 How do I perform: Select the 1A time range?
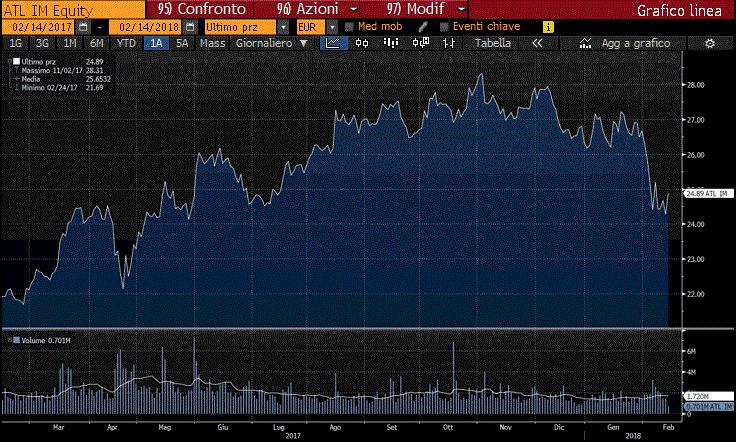click(x=156, y=43)
